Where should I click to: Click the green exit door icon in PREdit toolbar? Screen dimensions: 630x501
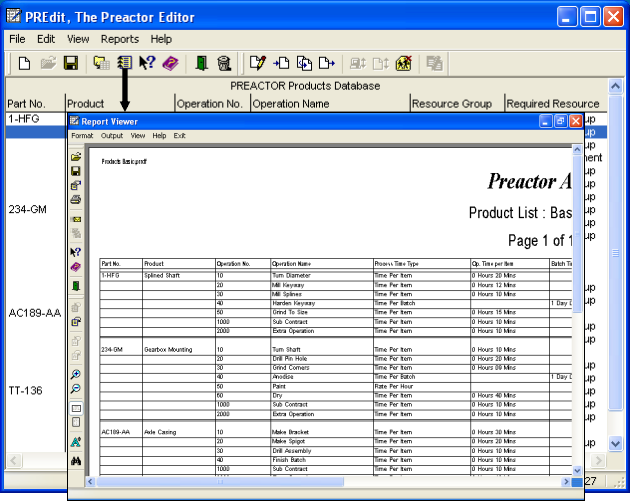[x=201, y=63]
